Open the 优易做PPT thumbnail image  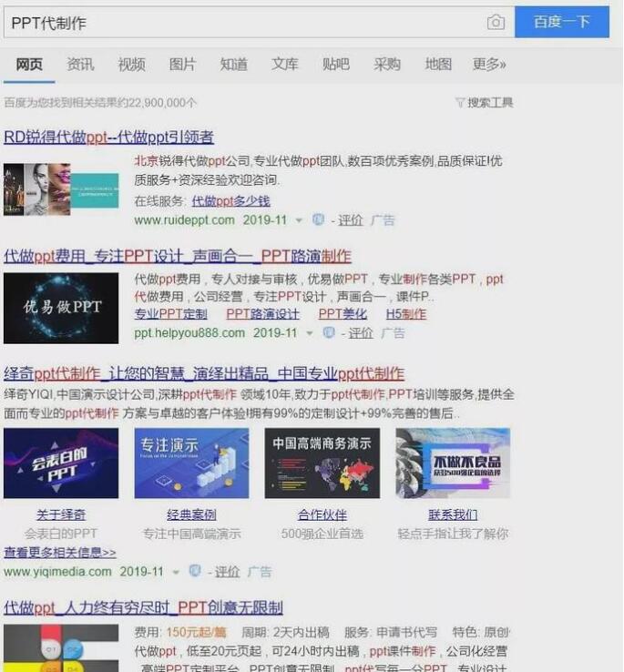point(61,307)
